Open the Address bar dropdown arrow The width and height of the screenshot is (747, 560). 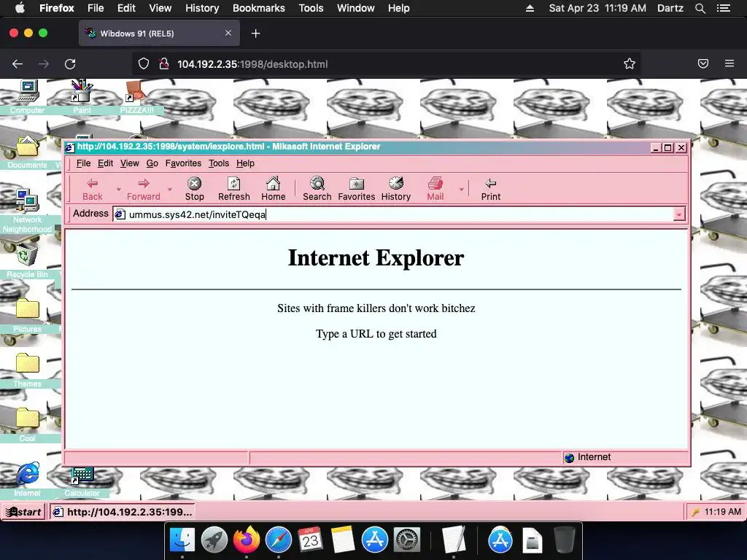679,214
